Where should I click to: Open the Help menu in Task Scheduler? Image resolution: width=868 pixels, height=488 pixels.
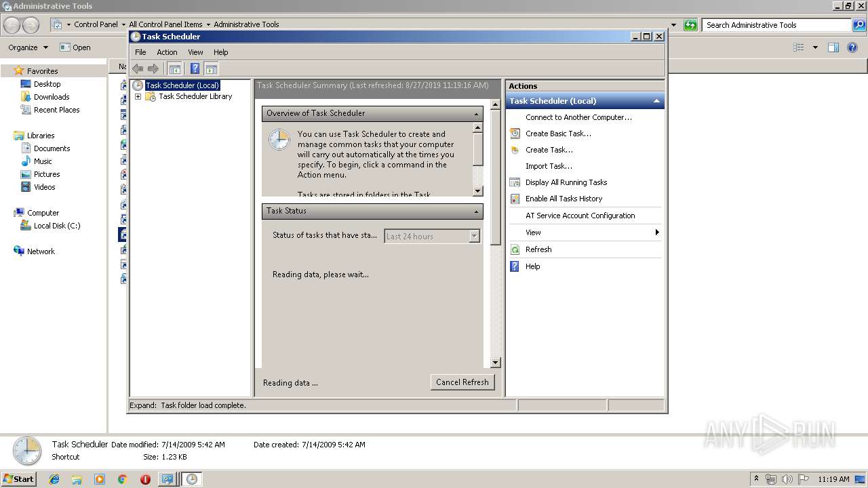(221, 52)
